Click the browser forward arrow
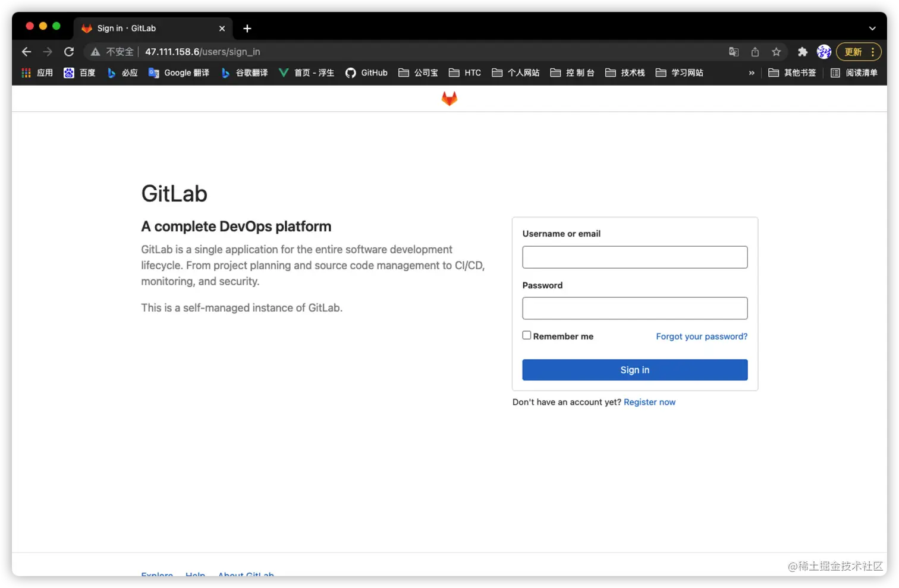The width and height of the screenshot is (899, 588). 48,52
